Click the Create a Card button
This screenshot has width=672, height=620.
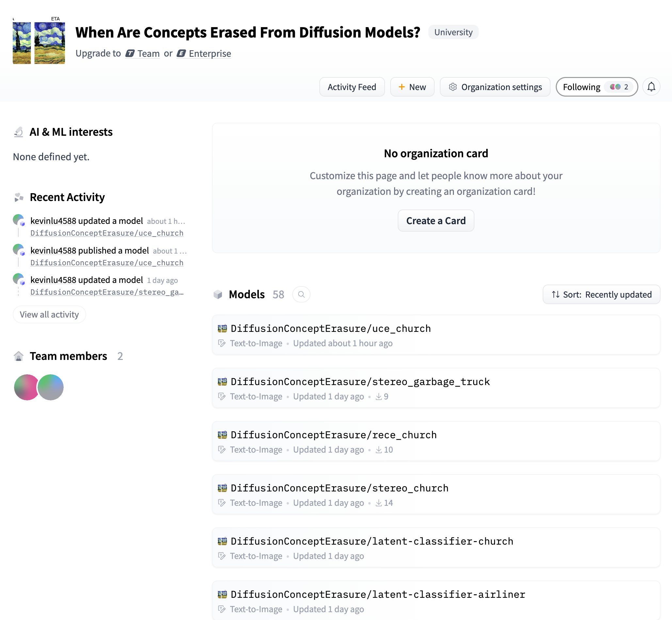436,220
